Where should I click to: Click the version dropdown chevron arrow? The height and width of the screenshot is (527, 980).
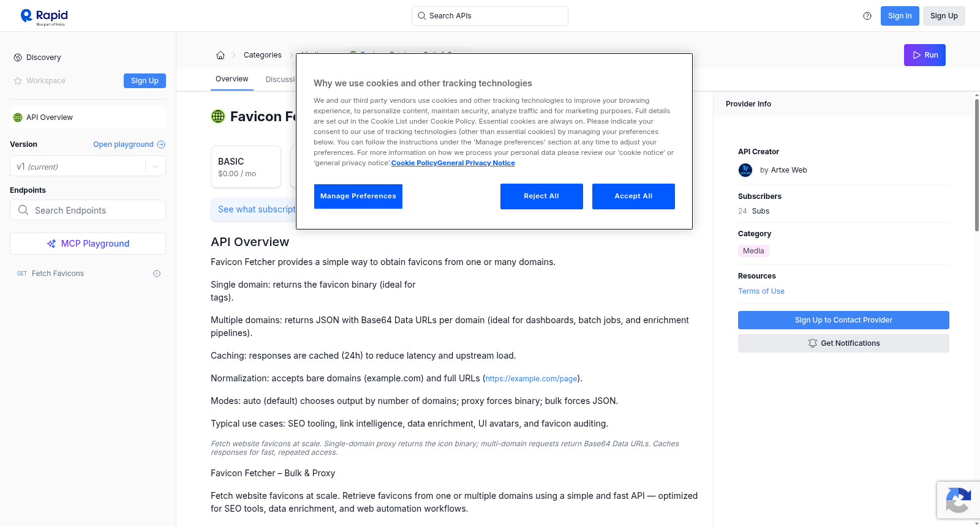[156, 166]
